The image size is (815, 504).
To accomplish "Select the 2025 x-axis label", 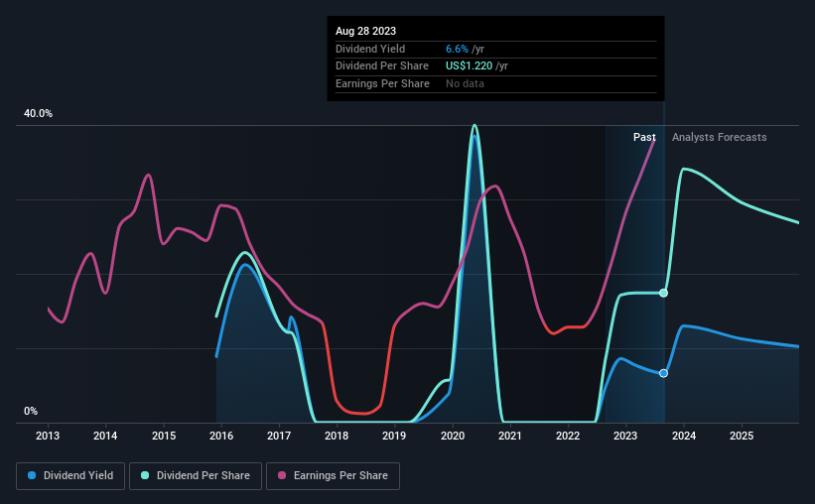I will [742, 436].
